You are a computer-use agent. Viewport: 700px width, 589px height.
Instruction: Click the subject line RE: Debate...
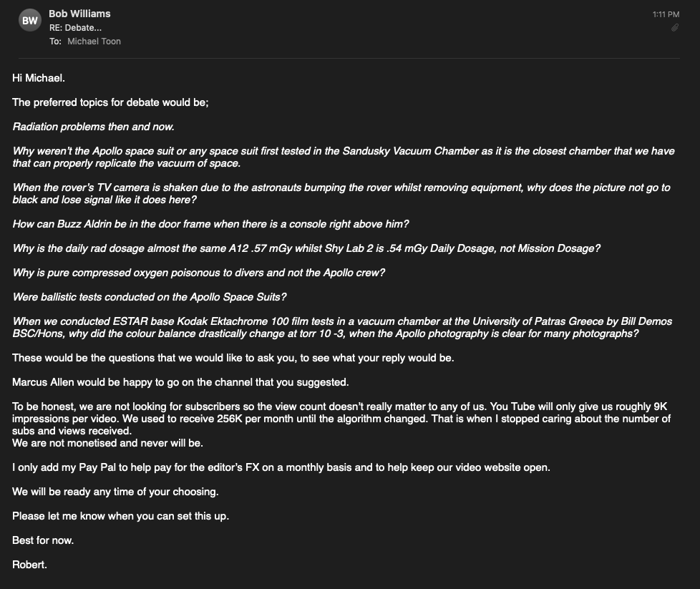[x=74, y=28]
